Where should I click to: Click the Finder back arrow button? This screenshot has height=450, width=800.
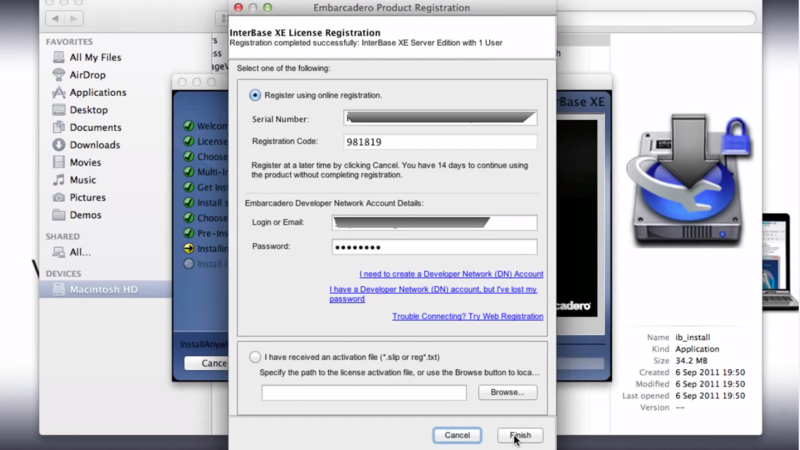coord(55,19)
